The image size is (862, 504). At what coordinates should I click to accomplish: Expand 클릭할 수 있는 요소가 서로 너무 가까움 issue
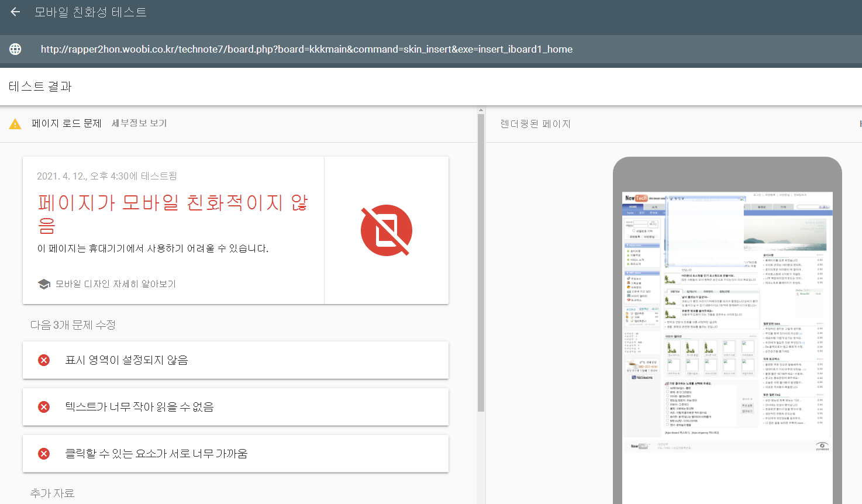(236, 454)
